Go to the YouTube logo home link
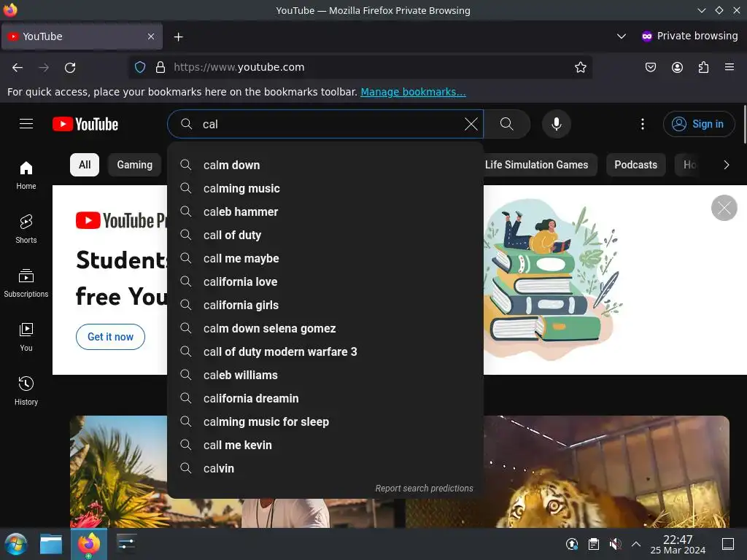 (x=85, y=124)
